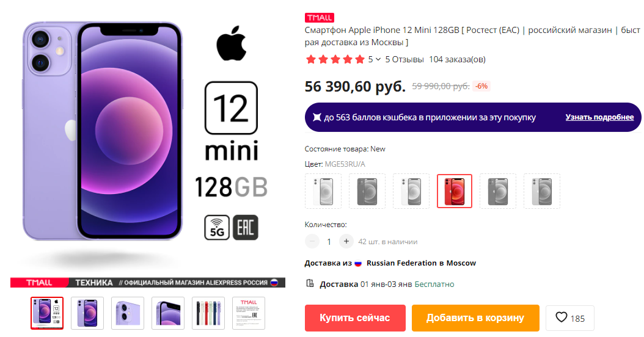
Task: Select the thumbnail showing all iPhone colors
Action: coord(208,313)
